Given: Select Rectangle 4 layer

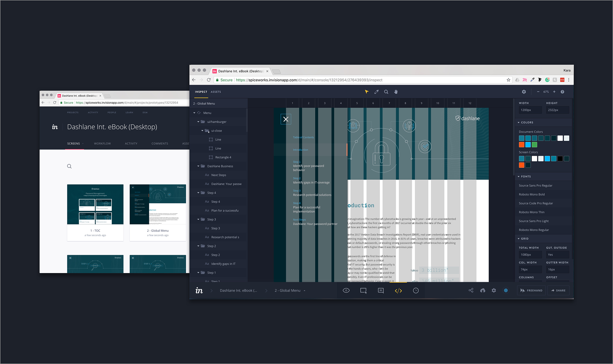Looking at the screenshot, I should 223,157.
